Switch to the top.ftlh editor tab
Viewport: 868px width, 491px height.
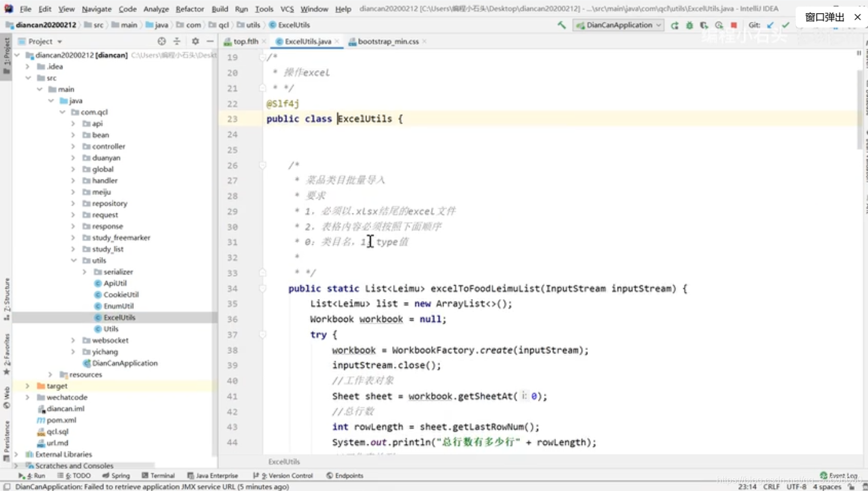point(246,41)
